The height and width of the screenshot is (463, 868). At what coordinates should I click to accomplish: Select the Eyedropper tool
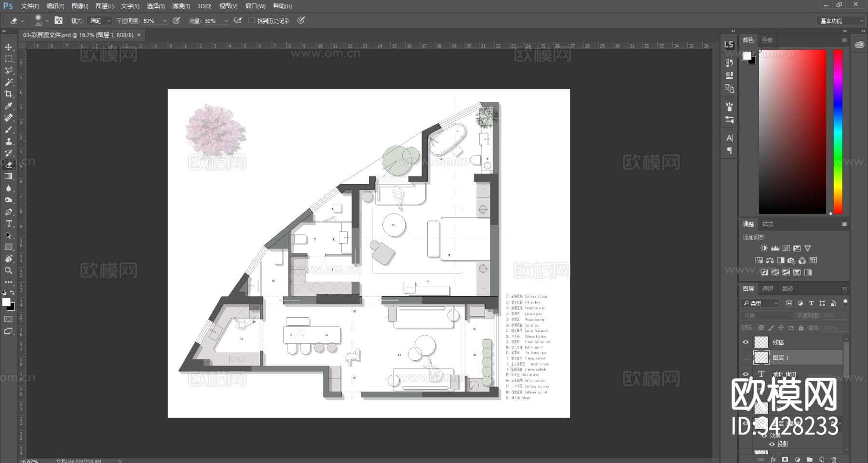coord(9,106)
